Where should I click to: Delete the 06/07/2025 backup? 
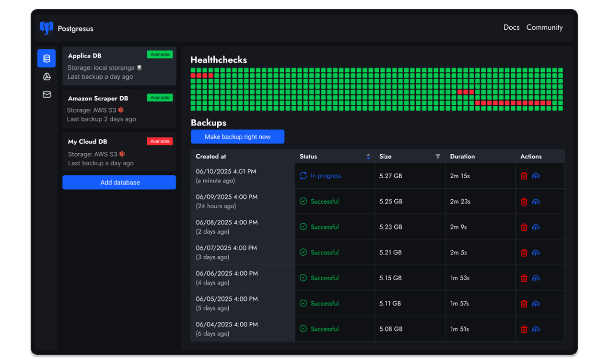(524, 252)
